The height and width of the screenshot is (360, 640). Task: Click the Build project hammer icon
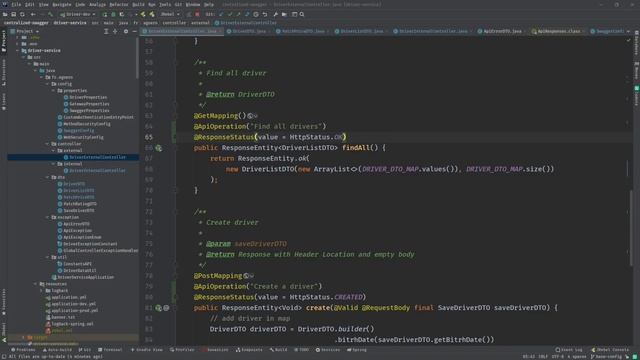pyautogui.click(x=51, y=14)
